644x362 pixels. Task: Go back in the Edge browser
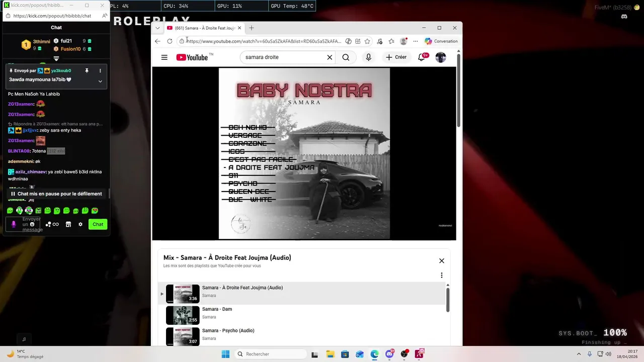(157, 41)
